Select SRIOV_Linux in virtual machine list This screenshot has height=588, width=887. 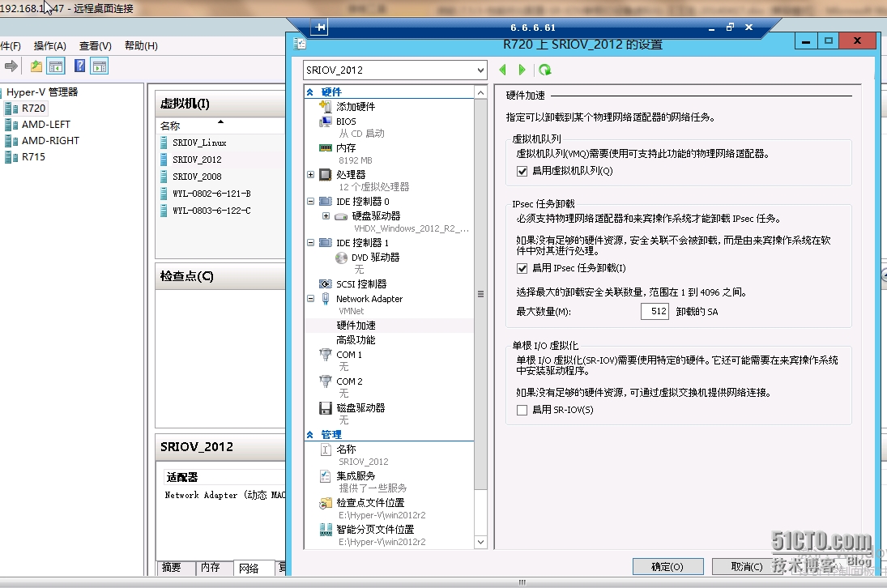coord(199,143)
